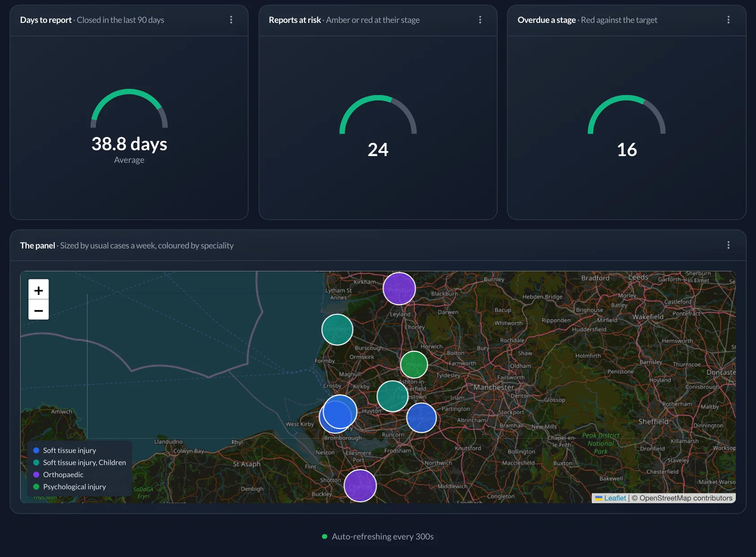Click the Days to report card title
The height and width of the screenshot is (557, 756).
[x=46, y=20]
